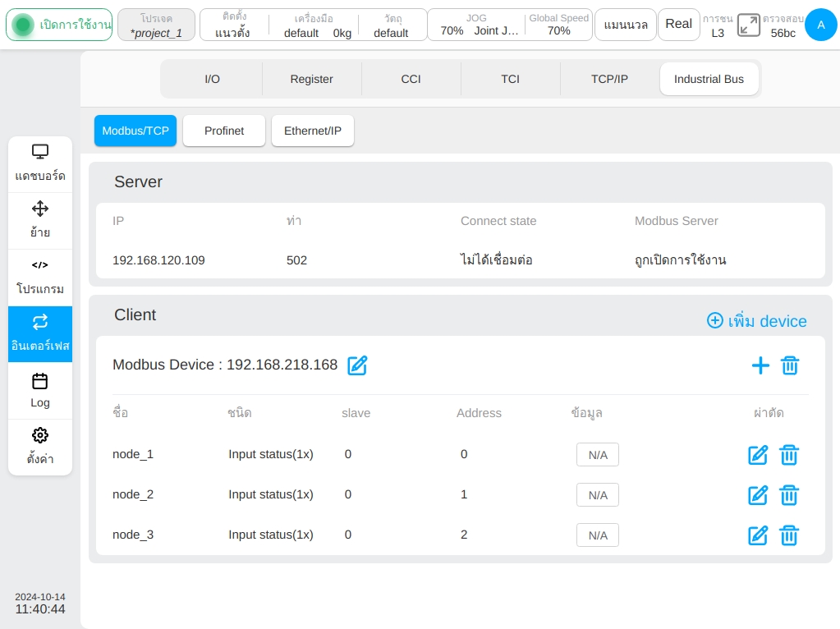Open the JOG 70% Joint setting

tap(477, 25)
